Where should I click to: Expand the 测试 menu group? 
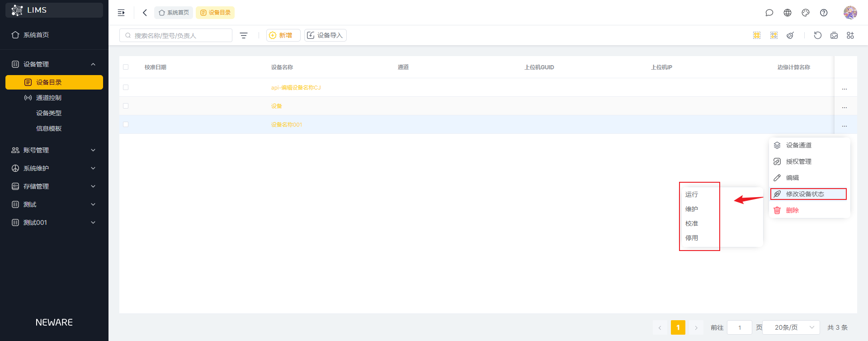click(x=54, y=204)
